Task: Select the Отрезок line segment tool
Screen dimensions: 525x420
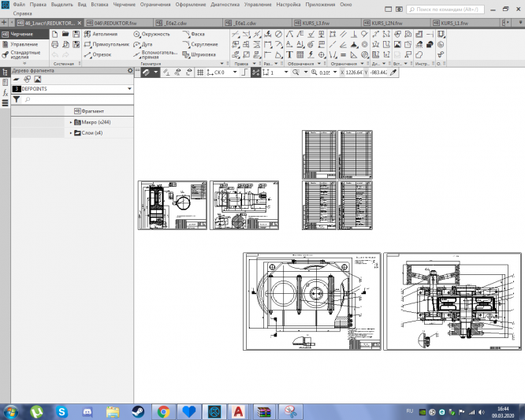Action: (99, 54)
